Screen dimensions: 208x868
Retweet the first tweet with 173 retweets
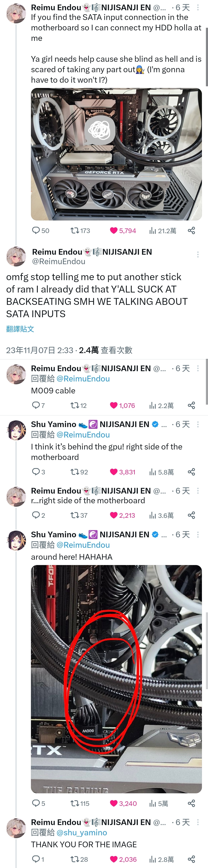coord(80,231)
